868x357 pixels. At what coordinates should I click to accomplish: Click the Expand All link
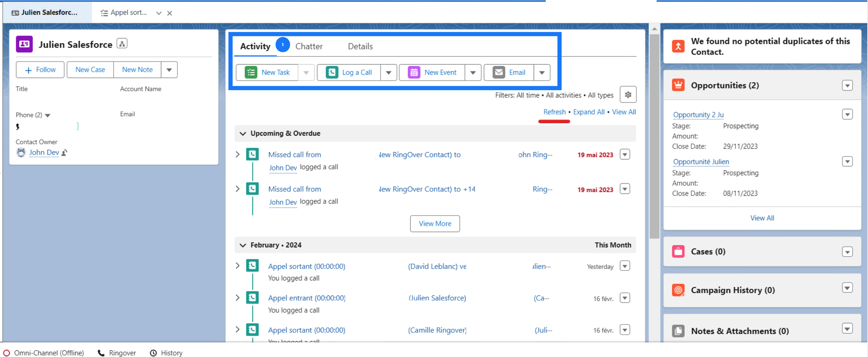589,112
